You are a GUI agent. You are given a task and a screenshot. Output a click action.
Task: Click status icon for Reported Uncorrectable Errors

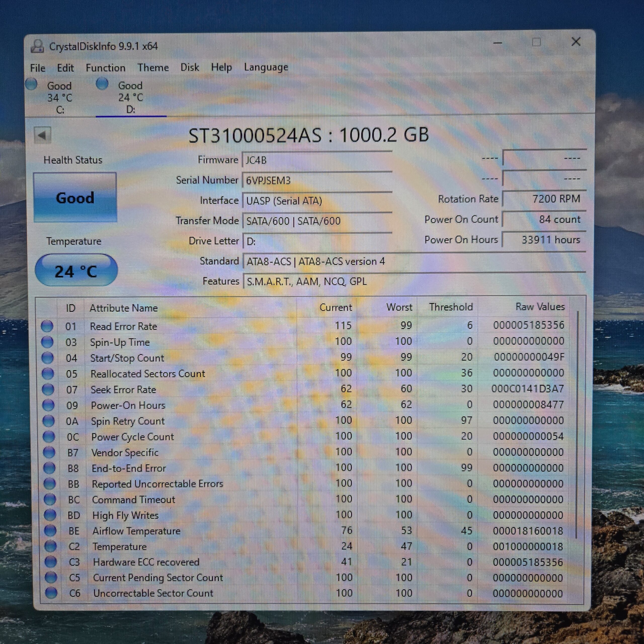(x=50, y=484)
